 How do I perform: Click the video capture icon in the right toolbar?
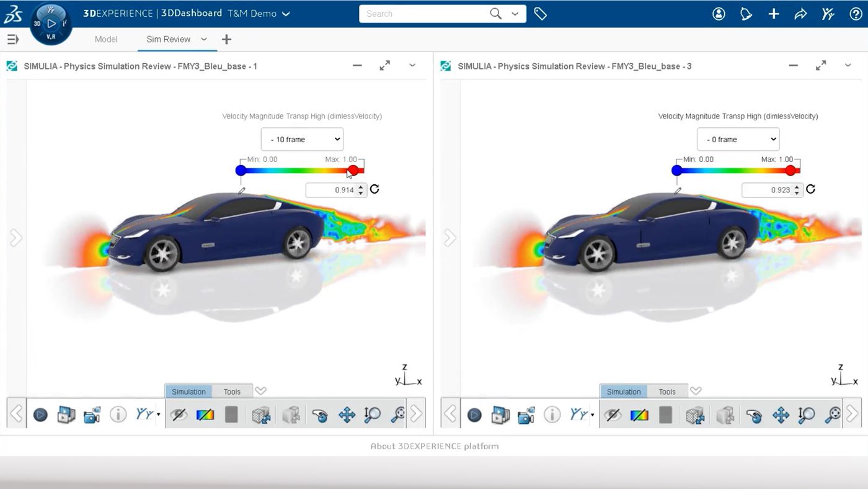coord(526,415)
